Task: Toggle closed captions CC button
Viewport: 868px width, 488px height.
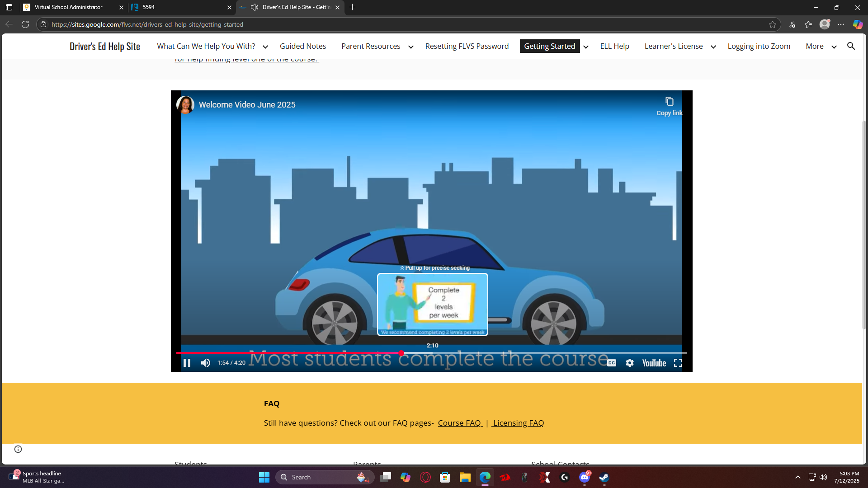Action: coord(611,363)
